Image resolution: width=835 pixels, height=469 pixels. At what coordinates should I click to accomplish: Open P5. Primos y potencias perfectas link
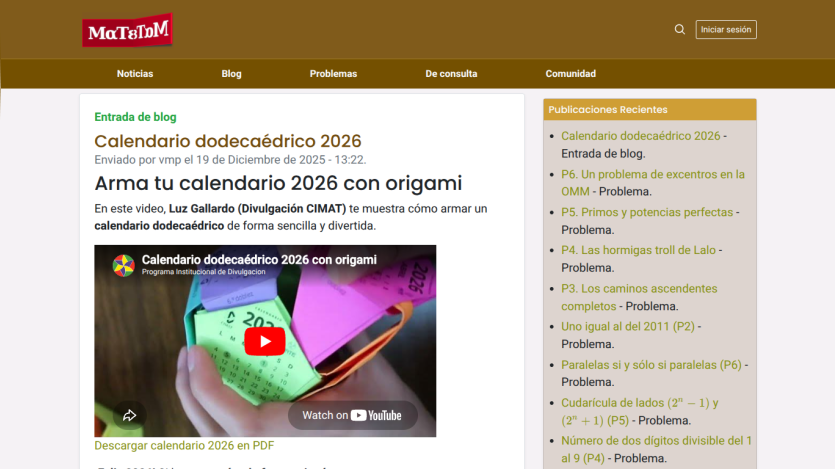[x=647, y=212]
